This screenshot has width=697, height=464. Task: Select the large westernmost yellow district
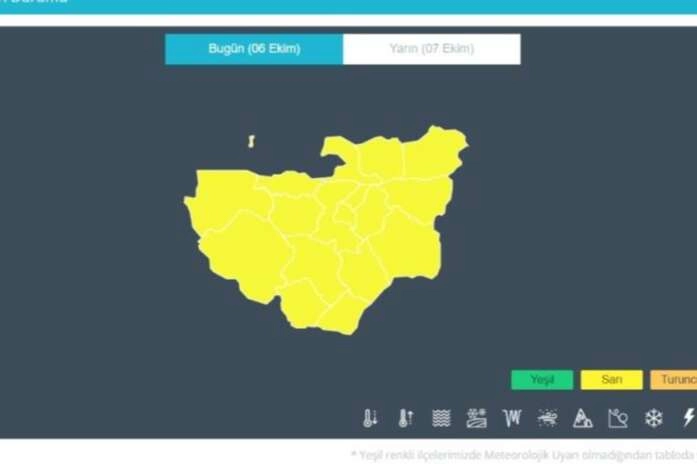[227, 196]
